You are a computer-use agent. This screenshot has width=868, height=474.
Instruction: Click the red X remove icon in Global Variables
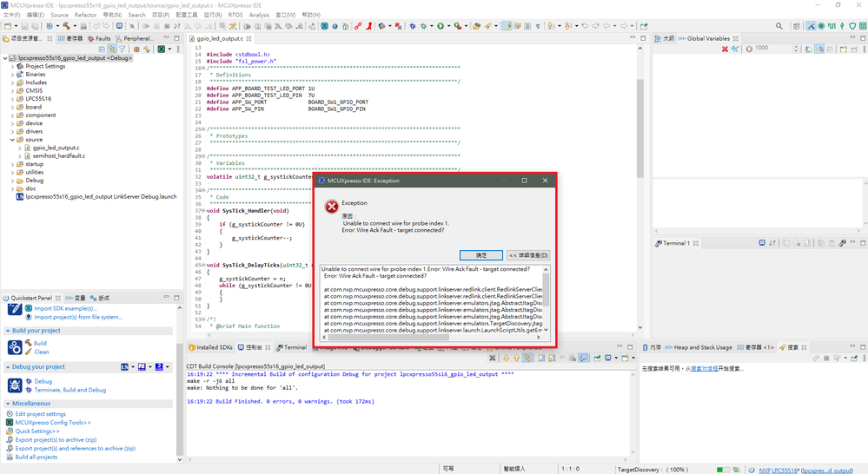725,49
